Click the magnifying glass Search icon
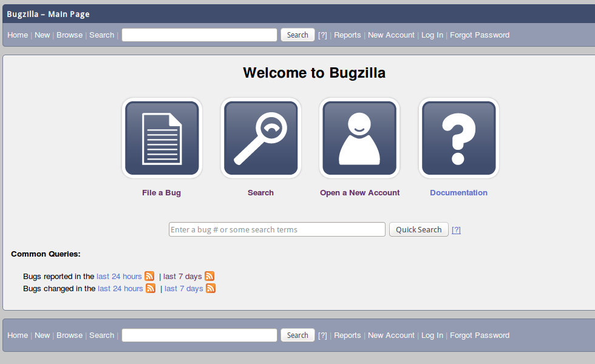Viewport: 595px width, 364px height. point(260,138)
